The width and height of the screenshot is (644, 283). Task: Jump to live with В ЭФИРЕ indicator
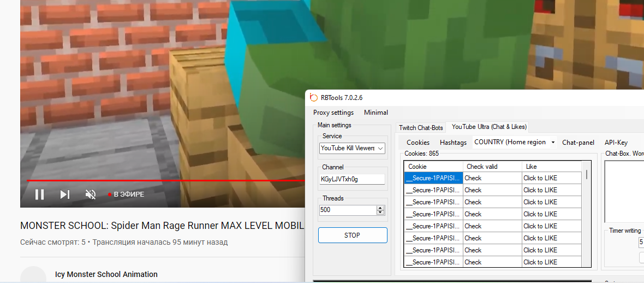[126, 194]
